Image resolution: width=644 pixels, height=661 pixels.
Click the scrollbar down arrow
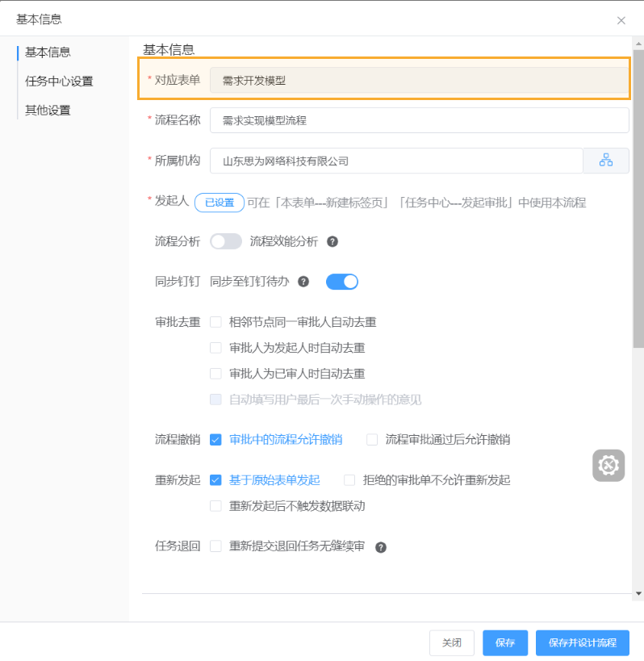tap(638, 593)
